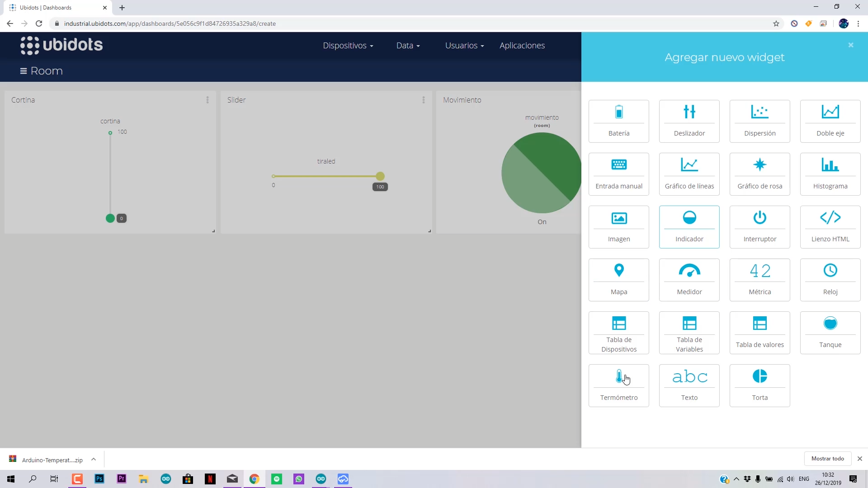Click the tiraled slider handle
The height and width of the screenshot is (488, 868).
380,176
